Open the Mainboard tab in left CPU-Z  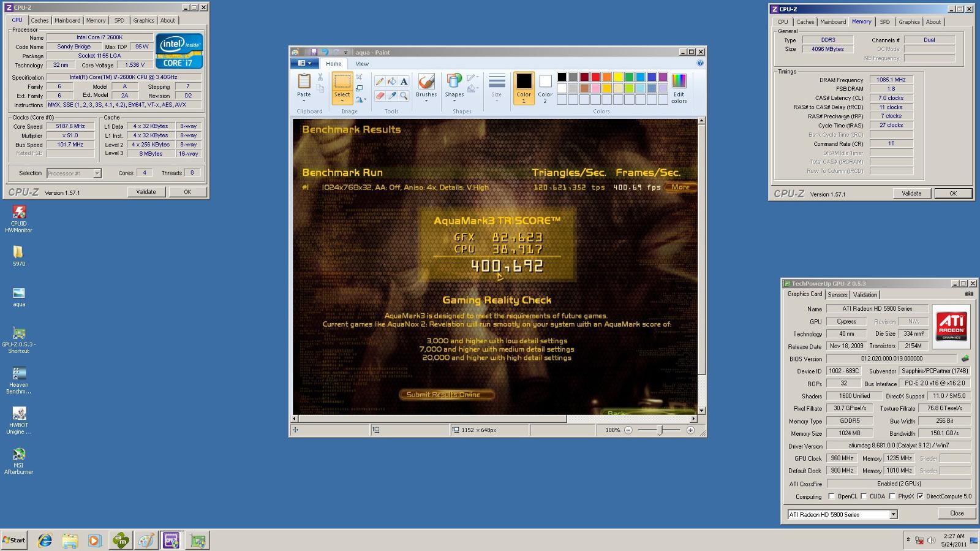67,20
